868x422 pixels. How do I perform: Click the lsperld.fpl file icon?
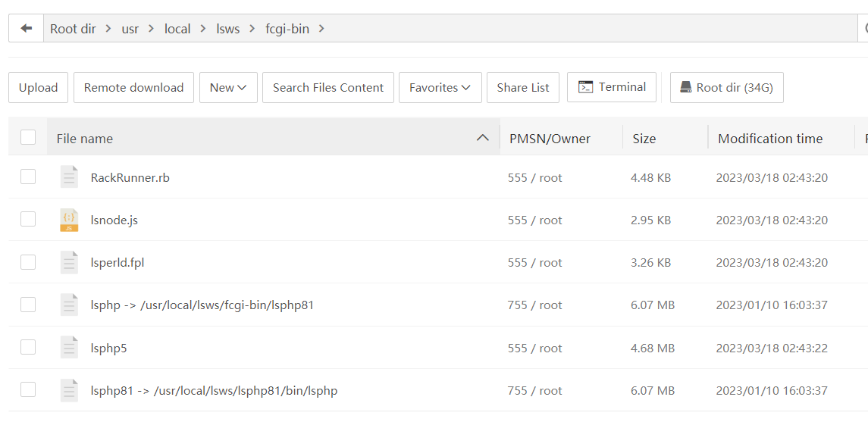[x=69, y=263]
